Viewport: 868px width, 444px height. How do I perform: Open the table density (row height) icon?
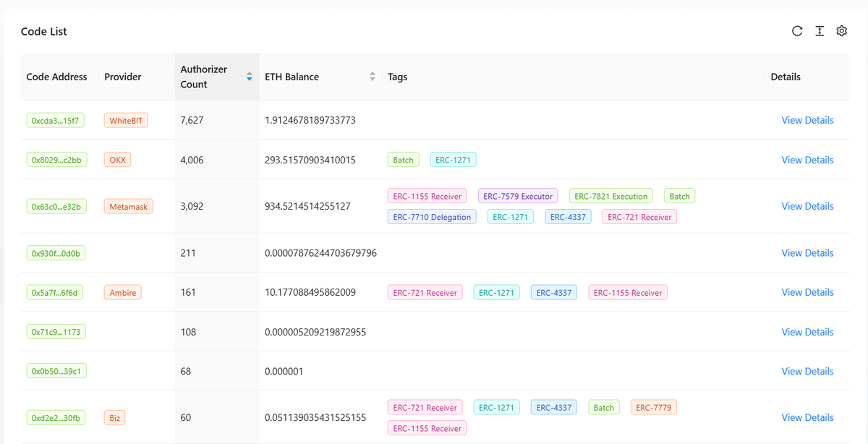pos(820,31)
